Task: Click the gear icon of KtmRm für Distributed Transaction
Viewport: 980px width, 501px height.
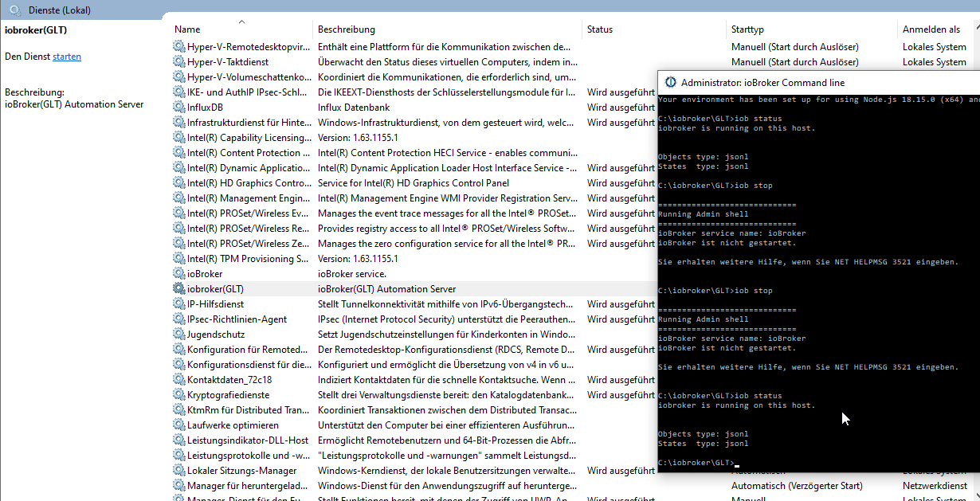Action: tap(178, 410)
